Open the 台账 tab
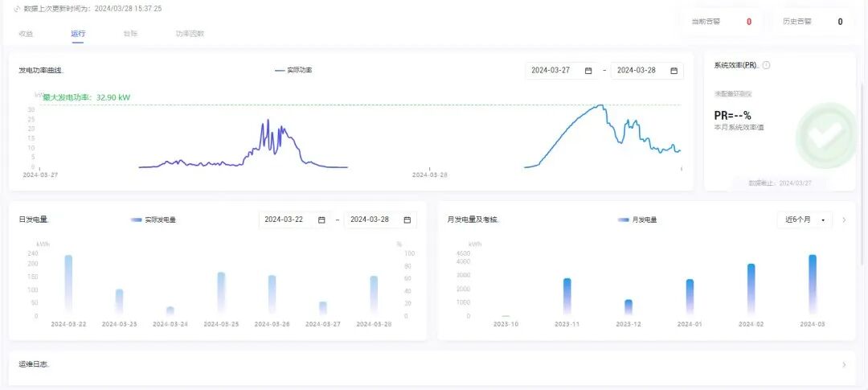868x390 pixels. pos(131,34)
